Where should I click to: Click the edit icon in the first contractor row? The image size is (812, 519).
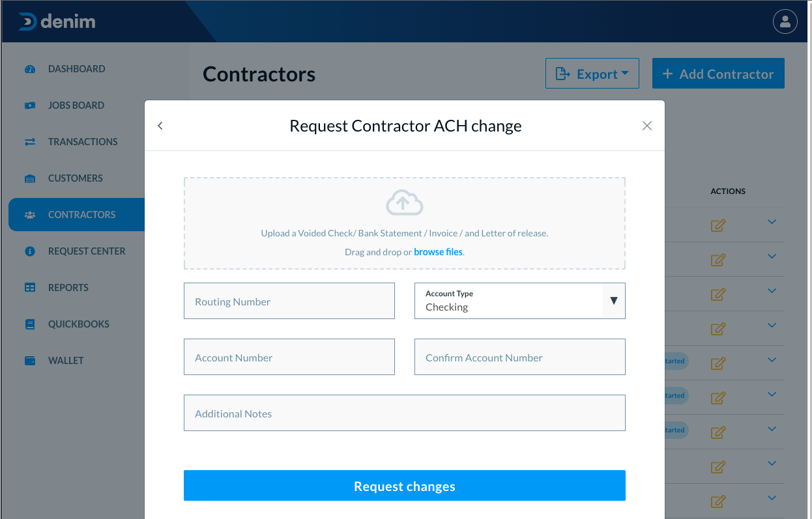point(718,225)
